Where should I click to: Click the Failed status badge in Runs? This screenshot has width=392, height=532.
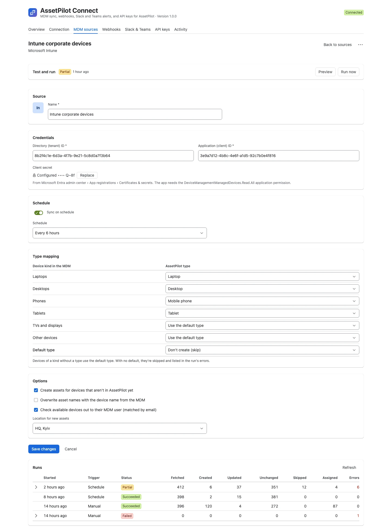pos(127,516)
